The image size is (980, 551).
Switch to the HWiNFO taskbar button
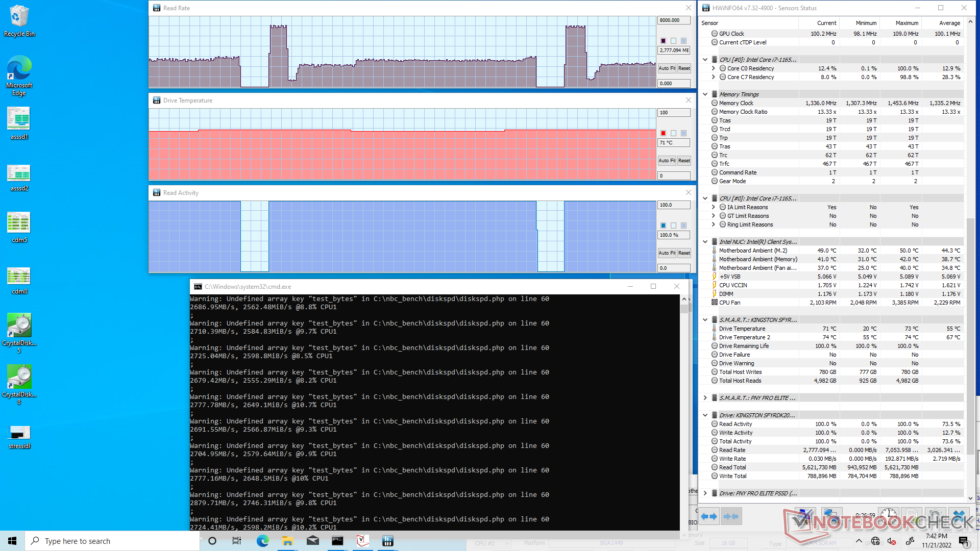pyautogui.click(x=387, y=541)
